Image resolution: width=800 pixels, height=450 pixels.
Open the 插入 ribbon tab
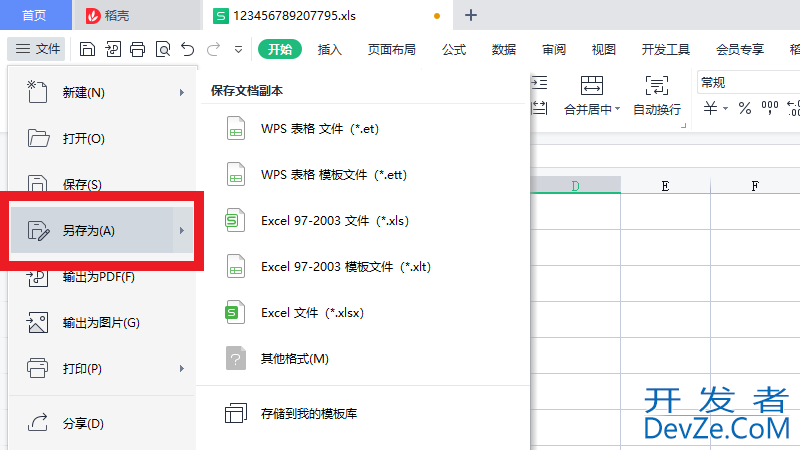[x=329, y=49]
